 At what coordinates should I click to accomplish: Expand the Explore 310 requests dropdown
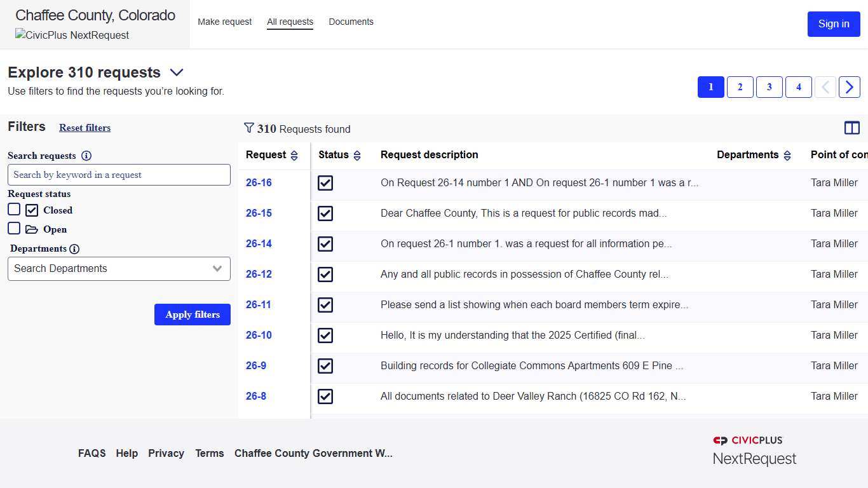click(177, 72)
